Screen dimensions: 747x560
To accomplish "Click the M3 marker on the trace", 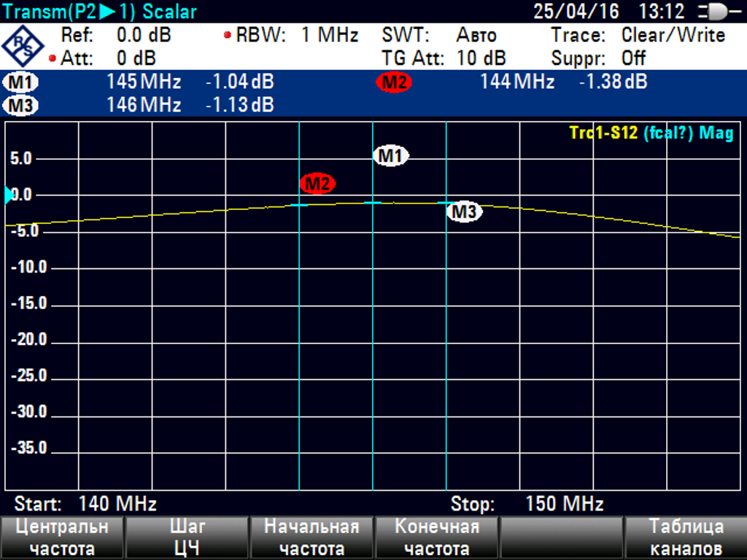I will (x=464, y=212).
